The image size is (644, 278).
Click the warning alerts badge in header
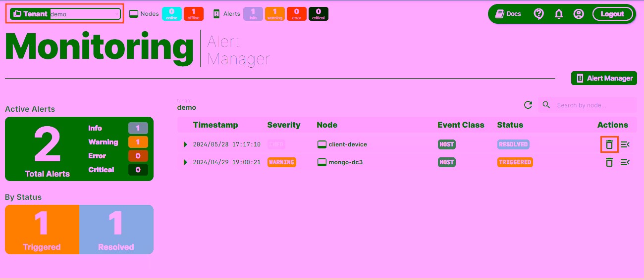coord(274,14)
